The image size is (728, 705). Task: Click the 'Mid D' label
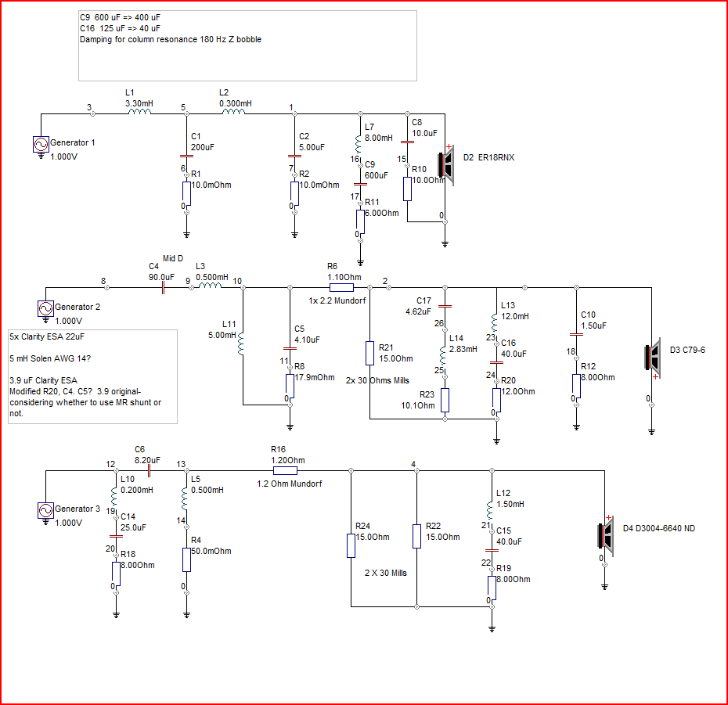pos(173,258)
